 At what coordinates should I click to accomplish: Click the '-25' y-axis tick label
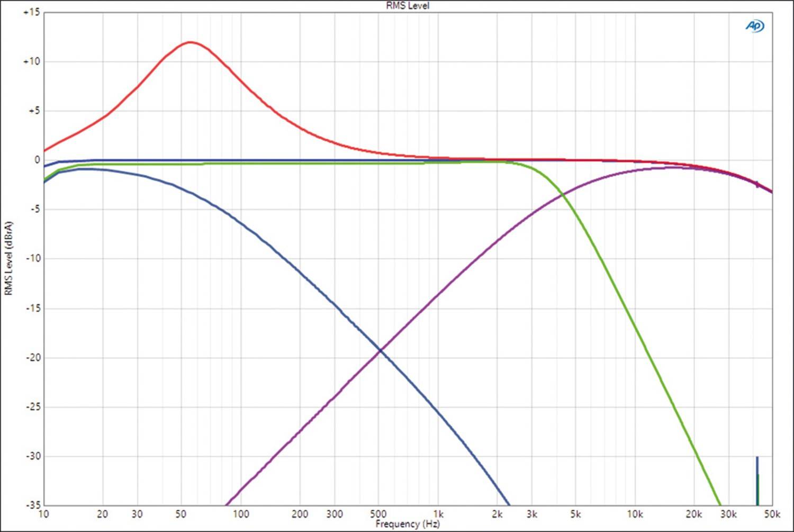tap(33, 407)
